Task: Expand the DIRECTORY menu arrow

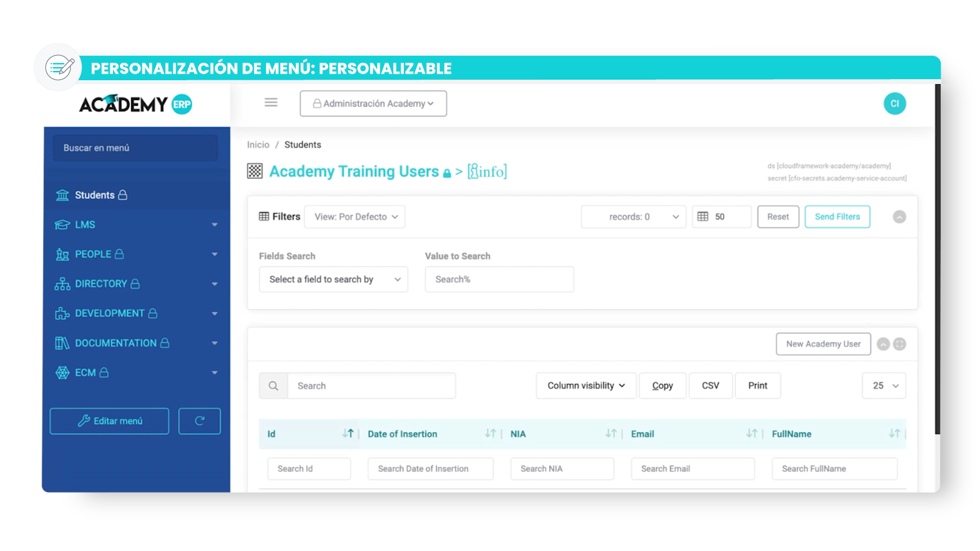Action: pos(214,284)
